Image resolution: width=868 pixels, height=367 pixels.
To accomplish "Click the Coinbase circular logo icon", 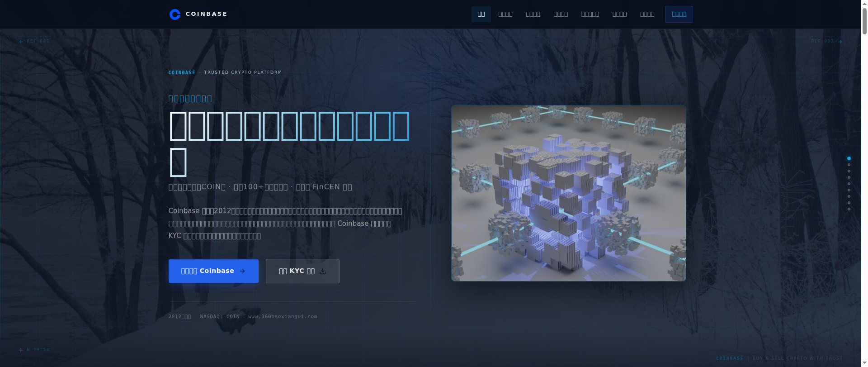I will click(x=175, y=14).
